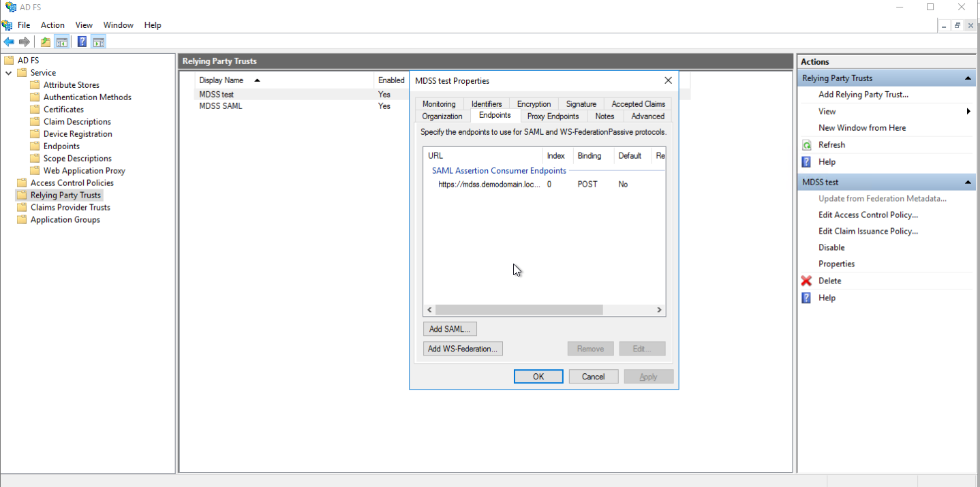
Task: Click the Application Groups folder icon
Action: (x=22, y=219)
